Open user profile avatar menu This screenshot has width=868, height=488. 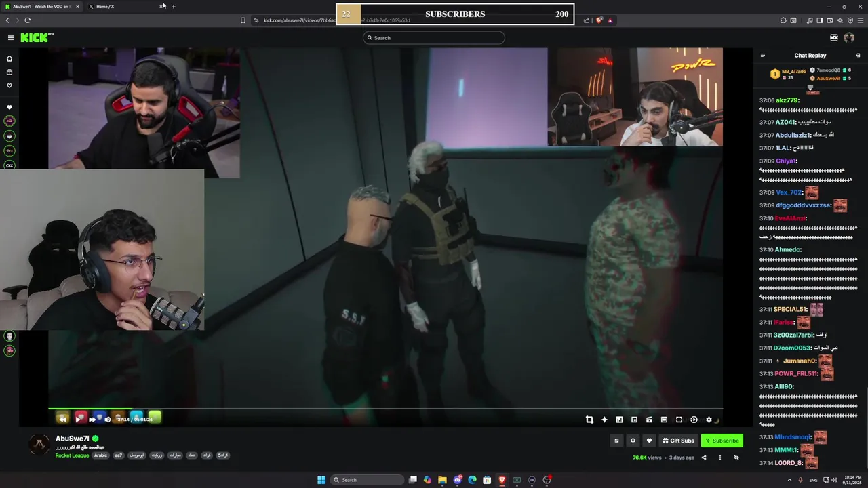(x=849, y=38)
